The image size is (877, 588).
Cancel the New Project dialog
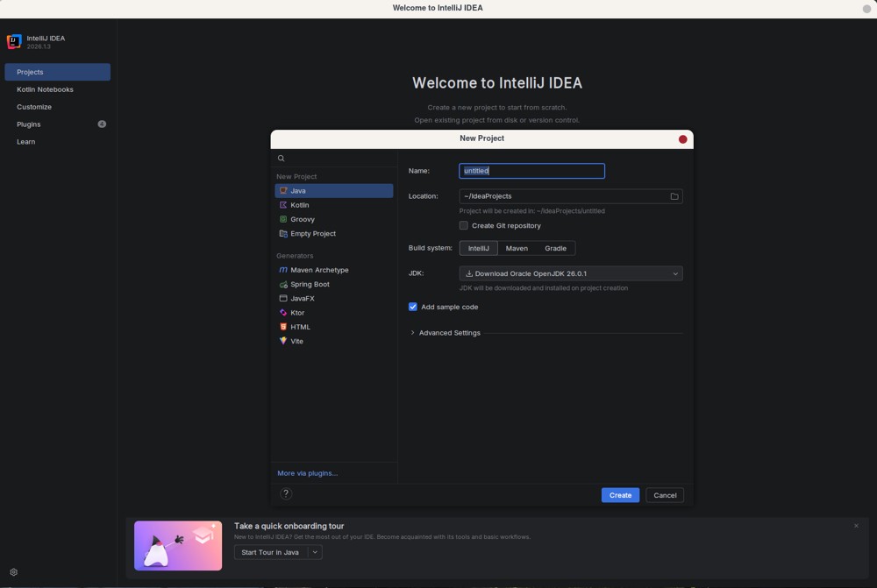pos(665,495)
